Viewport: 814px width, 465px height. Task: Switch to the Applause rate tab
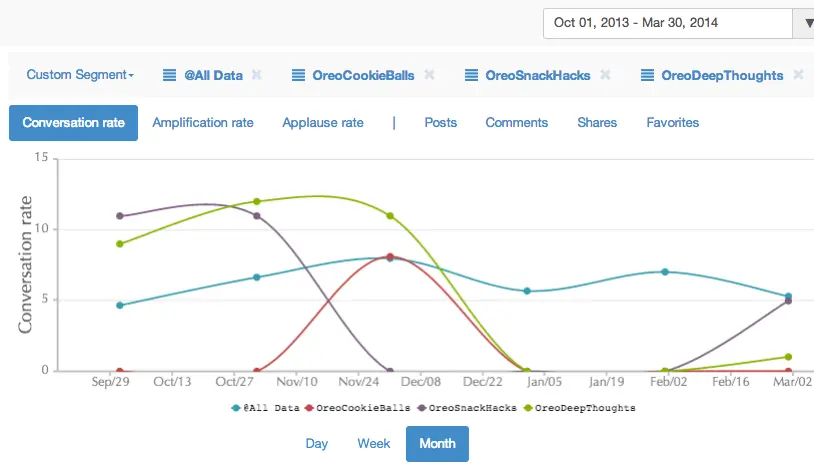coord(322,123)
